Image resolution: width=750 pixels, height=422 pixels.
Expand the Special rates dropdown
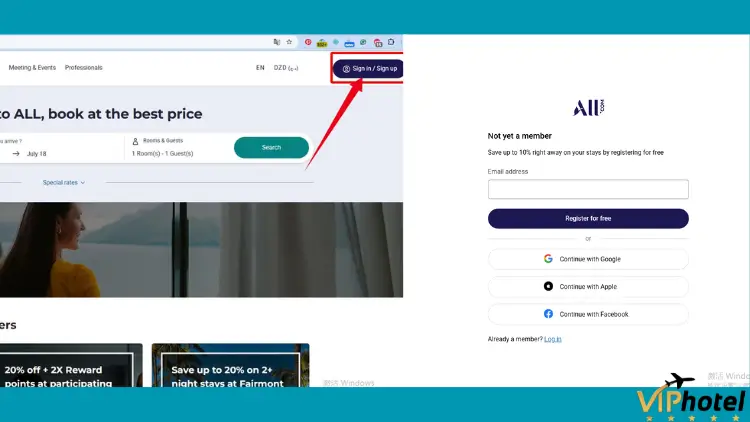pyautogui.click(x=64, y=182)
